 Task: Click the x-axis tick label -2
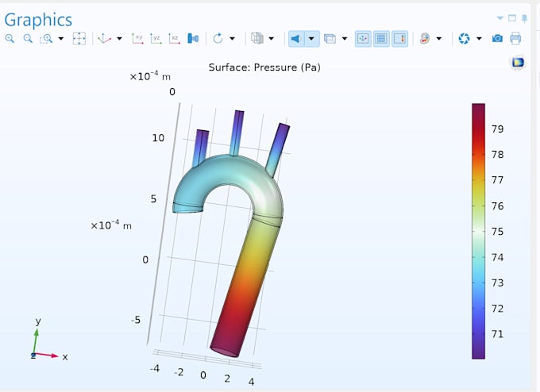click(179, 372)
